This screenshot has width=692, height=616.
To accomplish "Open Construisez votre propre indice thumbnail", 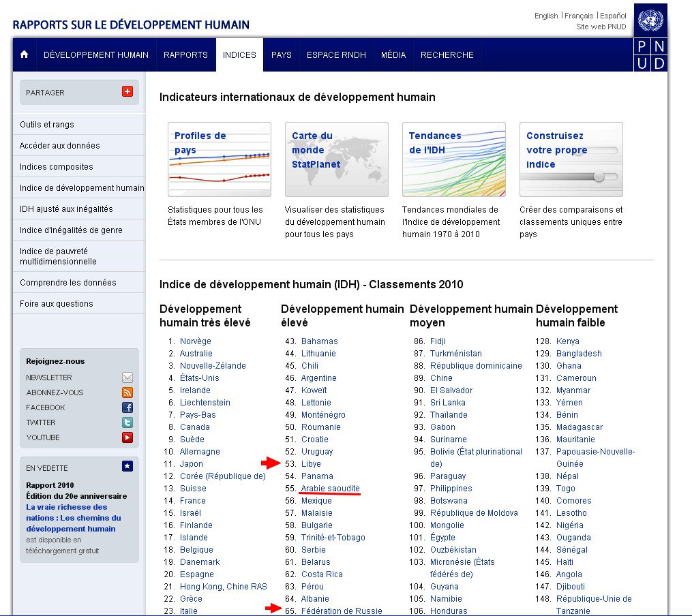I will (x=571, y=159).
